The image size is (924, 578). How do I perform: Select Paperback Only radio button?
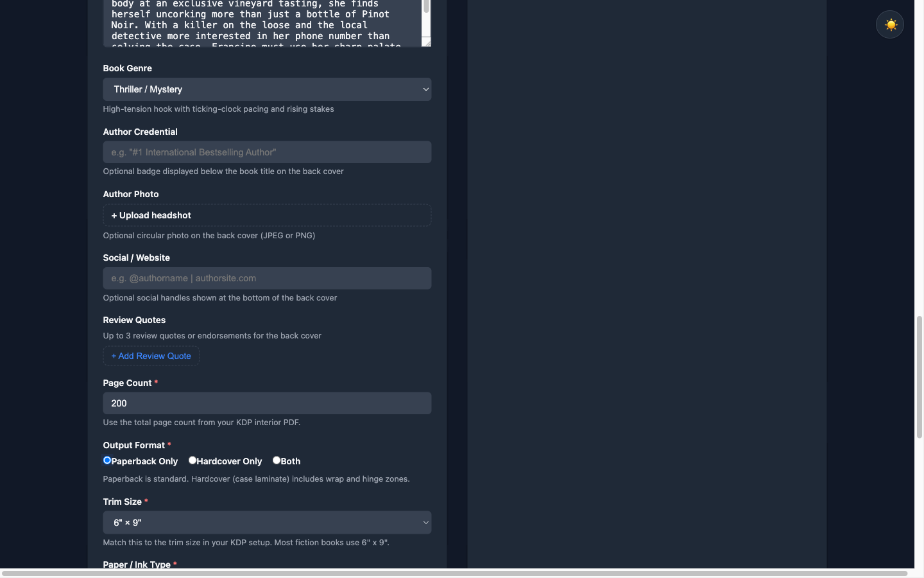(x=107, y=460)
